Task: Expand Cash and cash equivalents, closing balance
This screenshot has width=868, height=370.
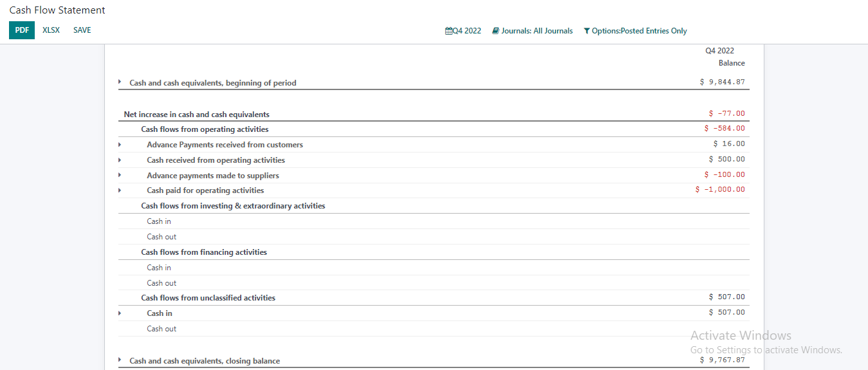Action: pyautogui.click(x=120, y=360)
